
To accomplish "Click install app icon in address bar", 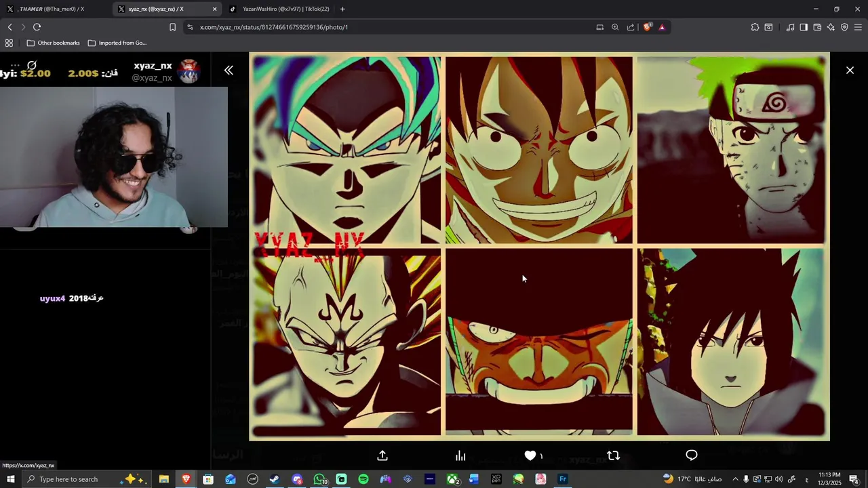I will pyautogui.click(x=599, y=27).
